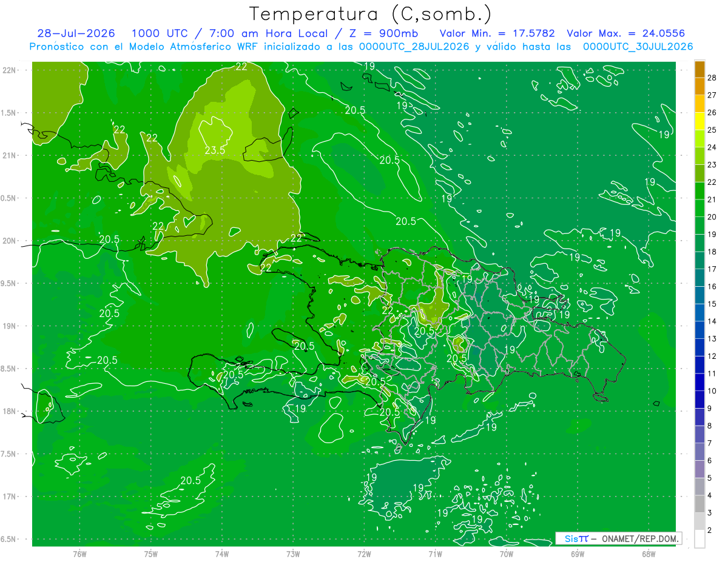Pick the yellow swatch between 25 and 26
This screenshot has width=728, height=562.
699,121
